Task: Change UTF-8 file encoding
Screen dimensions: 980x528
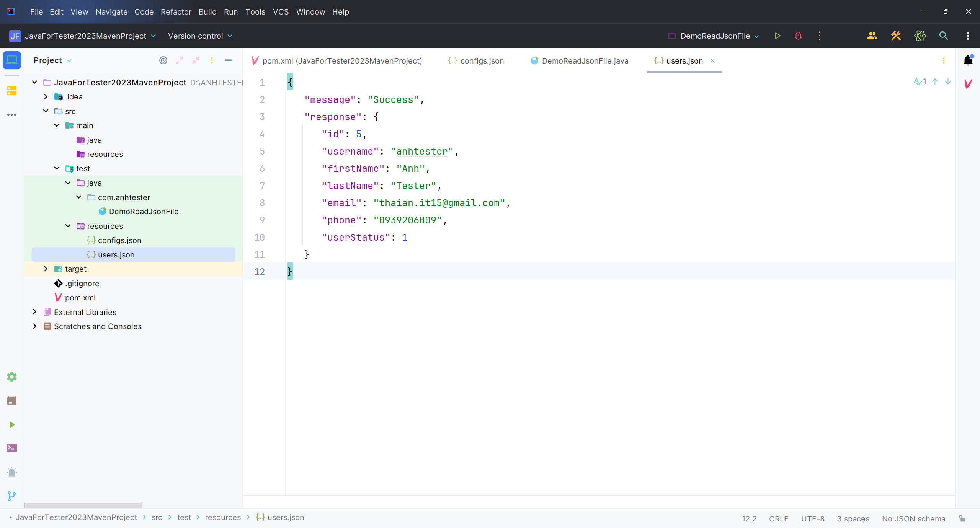Action: click(813, 519)
